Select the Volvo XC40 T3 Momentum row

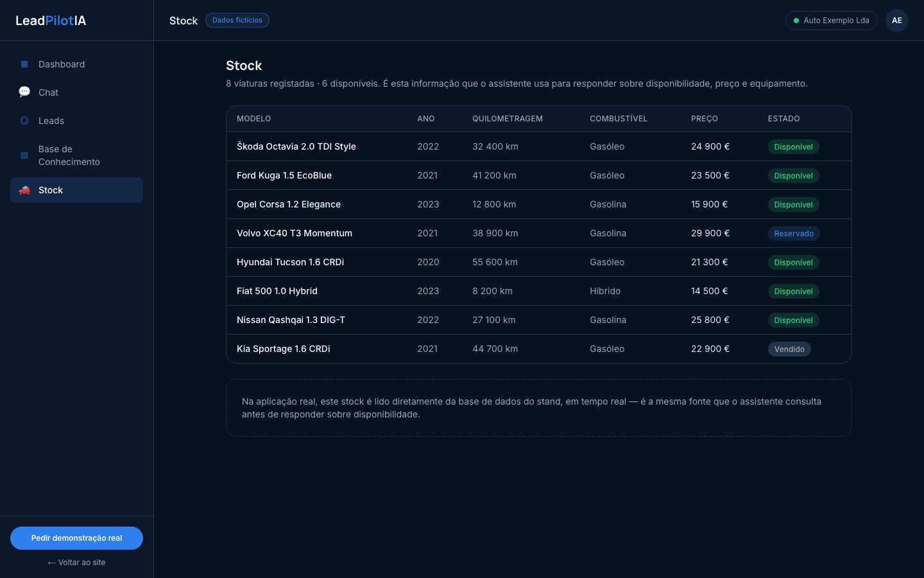pyautogui.click(x=539, y=233)
